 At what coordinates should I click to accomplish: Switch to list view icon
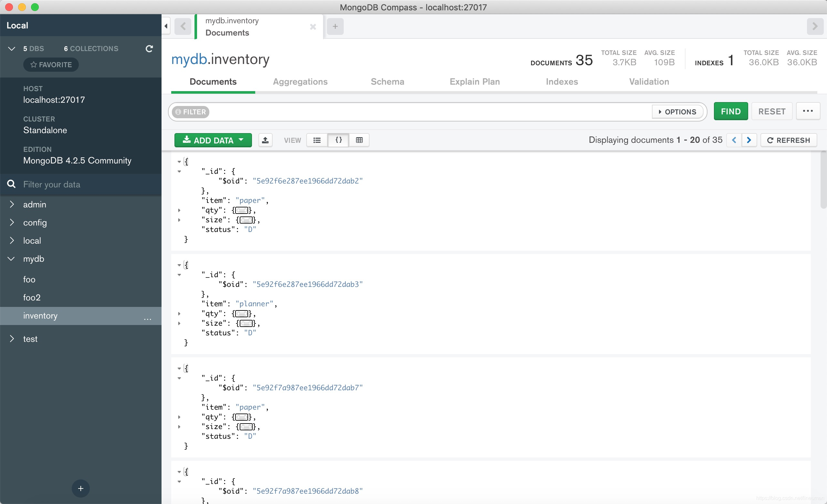(x=317, y=140)
